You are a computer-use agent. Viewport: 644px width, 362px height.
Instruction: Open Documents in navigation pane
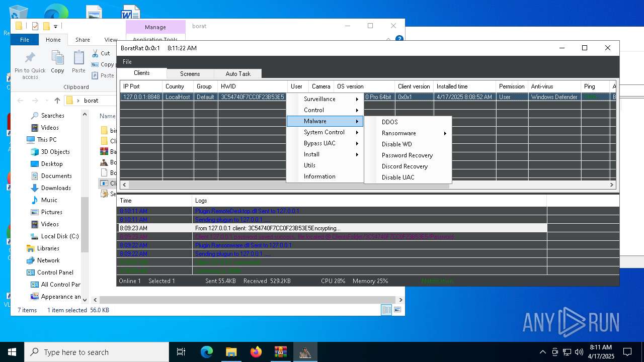pos(56,176)
